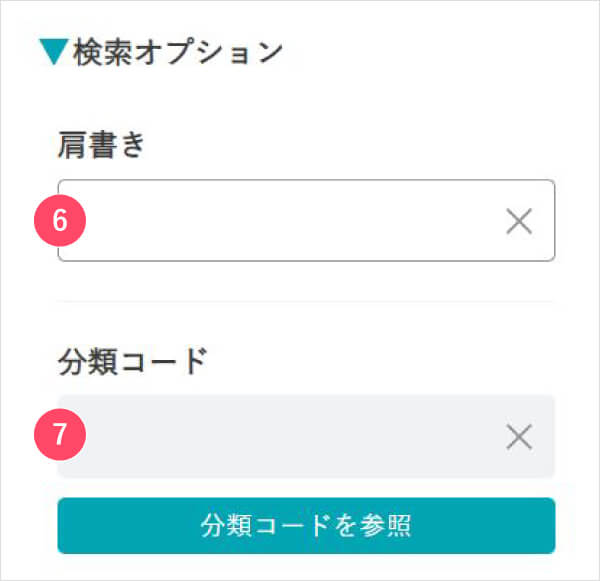The height and width of the screenshot is (581, 600).
Task: Click the 検索オプション heading text
Action: (178, 52)
